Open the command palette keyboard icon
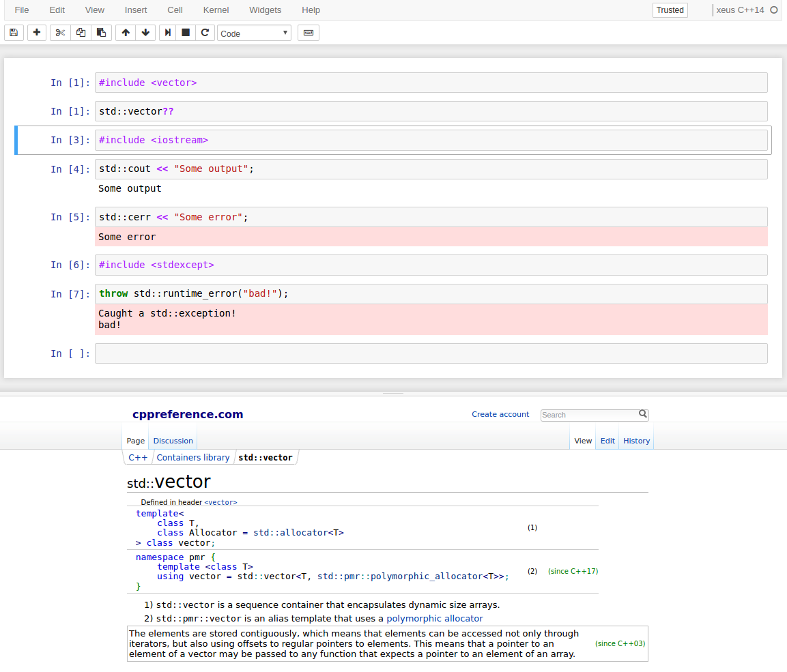Image resolution: width=787 pixels, height=672 pixels. [308, 32]
